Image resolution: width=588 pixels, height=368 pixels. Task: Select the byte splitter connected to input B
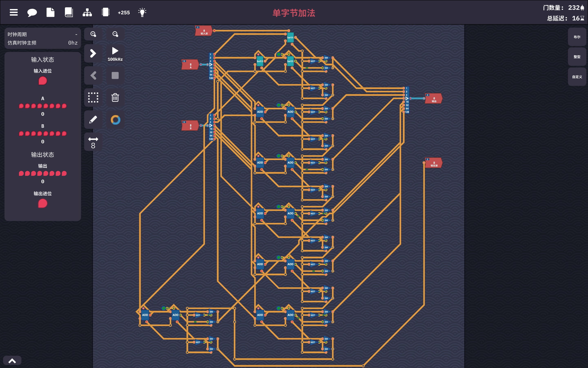tap(211, 127)
